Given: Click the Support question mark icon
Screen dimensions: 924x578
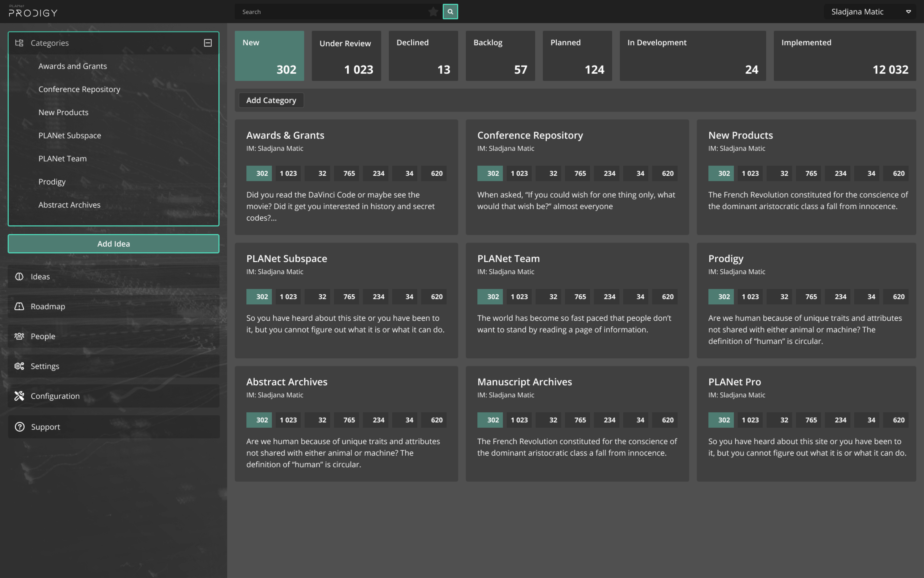Looking at the screenshot, I should point(19,427).
